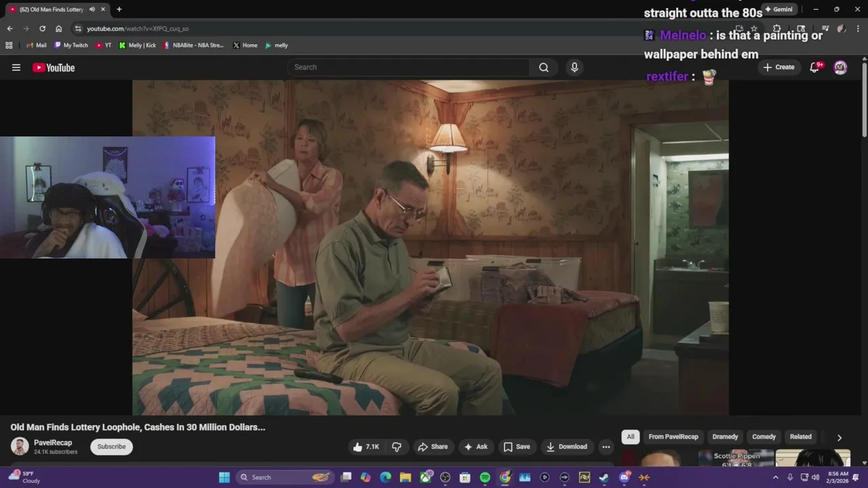Open the weather widget showing 59°F Cloudy
Image resolution: width=868 pixels, height=488 pixels.
pyautogui.click(x=24, y=477)
